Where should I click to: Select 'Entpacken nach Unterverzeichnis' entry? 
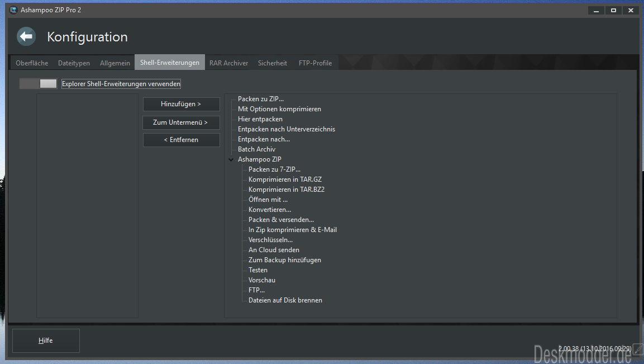(x=287, y=129)
